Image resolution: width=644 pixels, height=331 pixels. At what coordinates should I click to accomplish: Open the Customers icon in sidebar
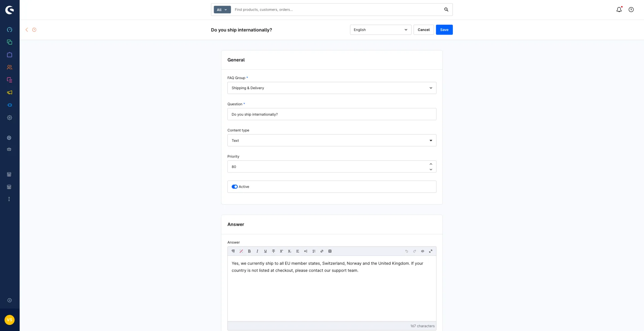(9, 67)
